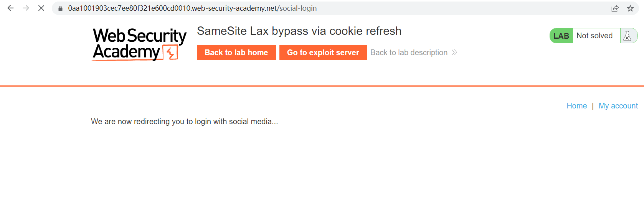Stop the page from loading
The image size is (644, 200).
coord(41,8)
